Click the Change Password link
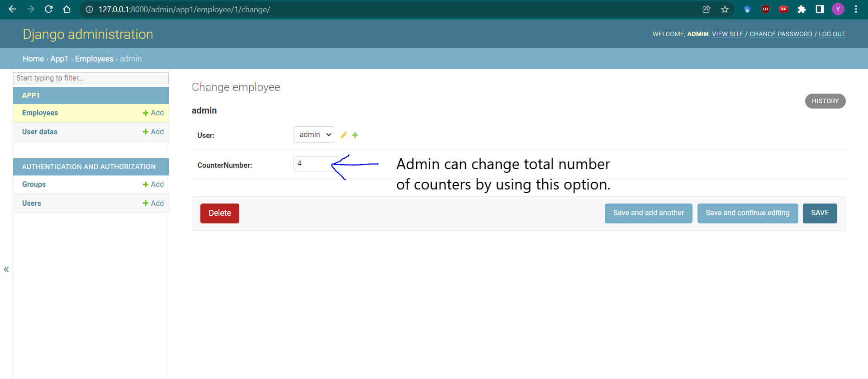Viewport: 868px width, 379px height. click(781, 34)
